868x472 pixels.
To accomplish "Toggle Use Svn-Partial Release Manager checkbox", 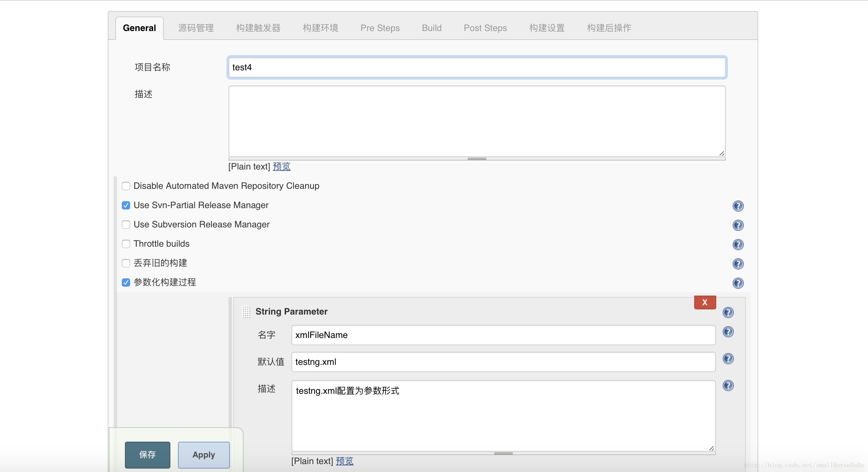I will (x=126, y=205).
